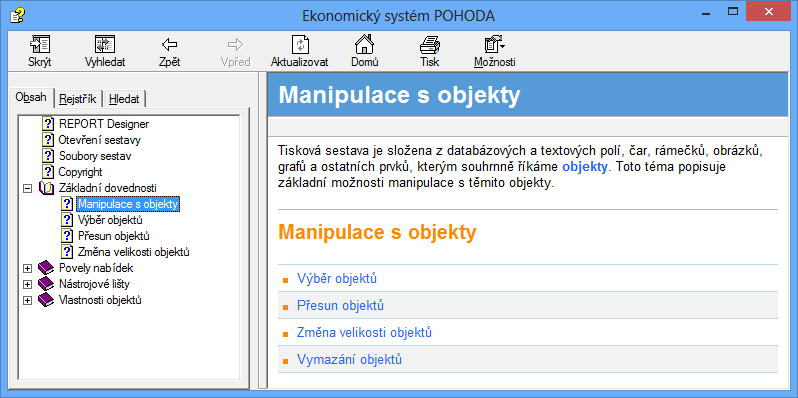This screenshot has height=398, width=798.
Task: Open the Možnosti options menu
Action: [x=495, y=51]
